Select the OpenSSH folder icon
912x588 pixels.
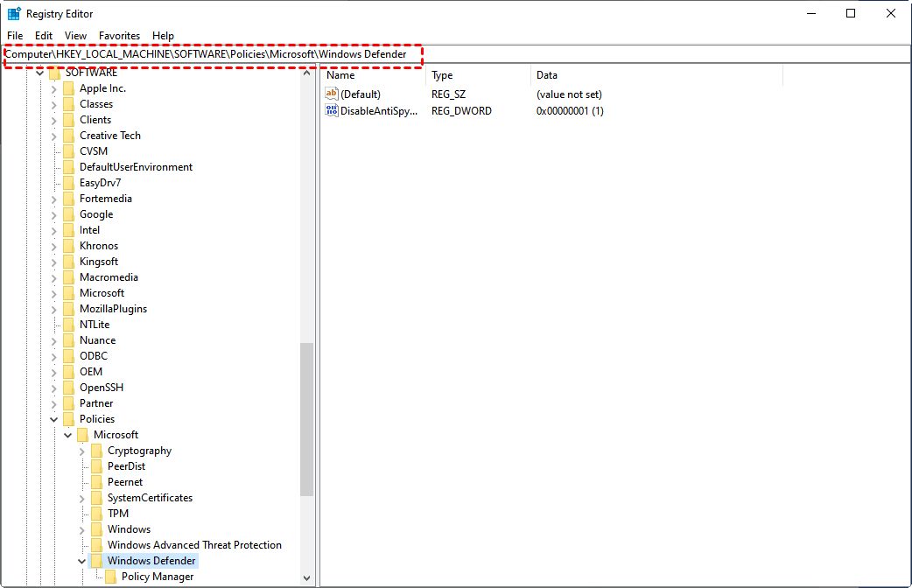pyautogui.click(x=68, y=387)
